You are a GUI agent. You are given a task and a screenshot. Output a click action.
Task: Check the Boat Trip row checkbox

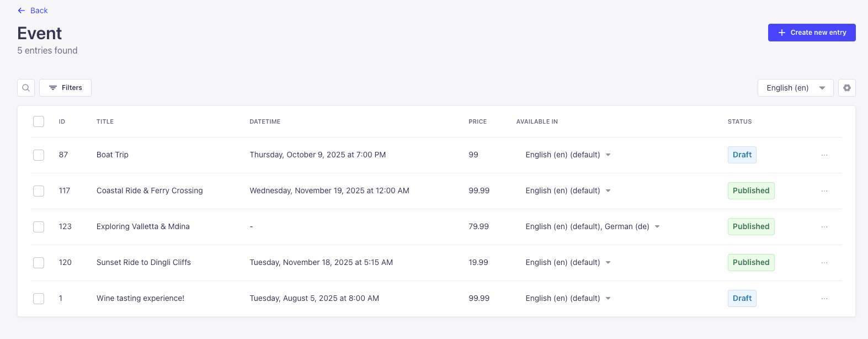click(39, 155)
